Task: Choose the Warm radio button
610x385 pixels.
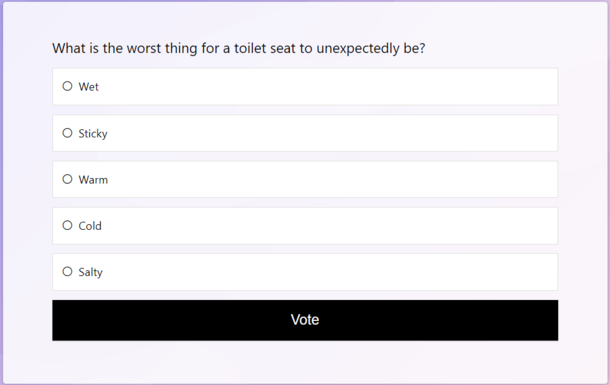Action: coord(67,179)
